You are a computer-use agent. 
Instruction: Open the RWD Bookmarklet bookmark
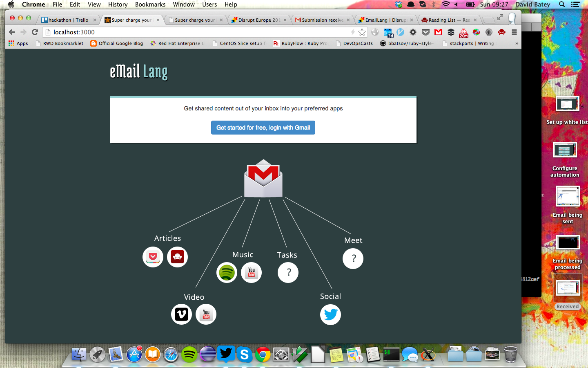click(60, 43)
